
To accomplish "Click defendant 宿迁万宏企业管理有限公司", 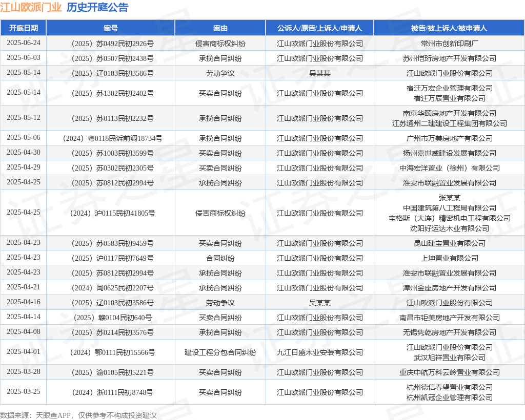I will coord(449,88).
